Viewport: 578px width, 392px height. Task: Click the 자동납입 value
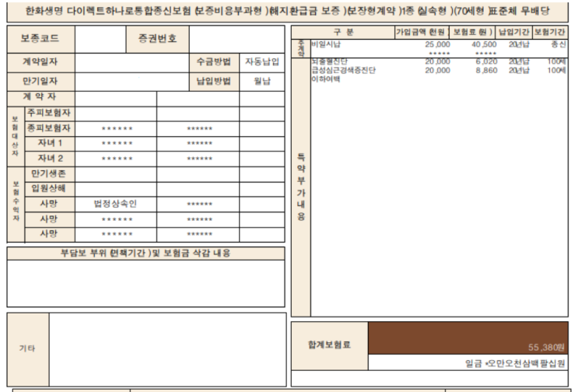coord(262,62)
